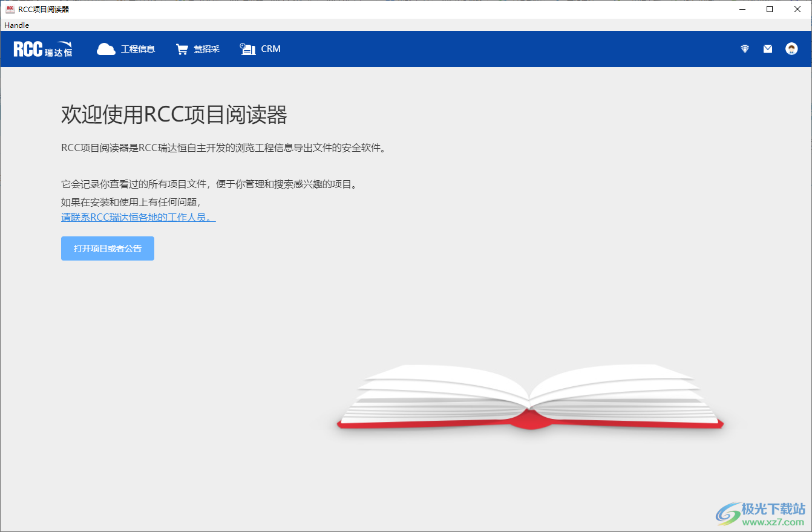Click the user avatar icon
Image resolution: width=812 pixels, height=532 pixels.
tap(791, 48)
